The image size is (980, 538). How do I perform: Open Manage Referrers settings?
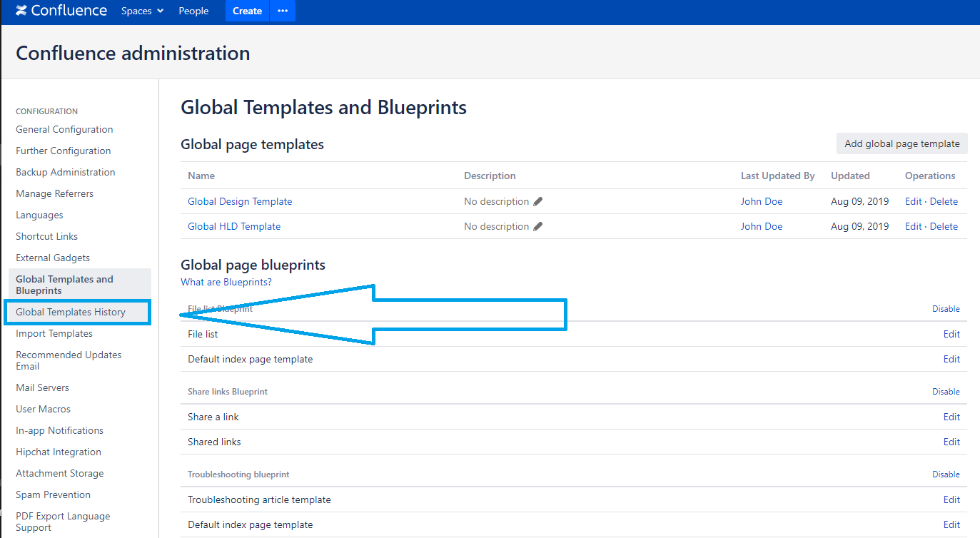click(x=54, y=193)
